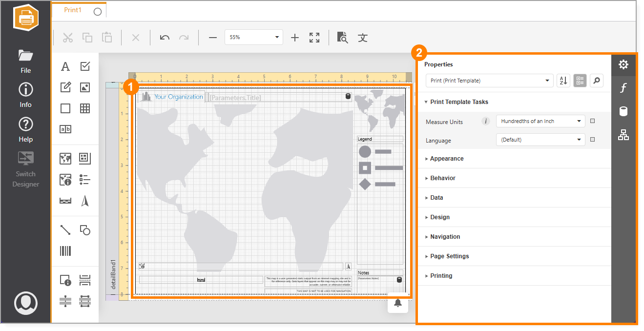The image size is (644, 331).
Task: Click the Help button in sidebar
Action: pos(25,130)
